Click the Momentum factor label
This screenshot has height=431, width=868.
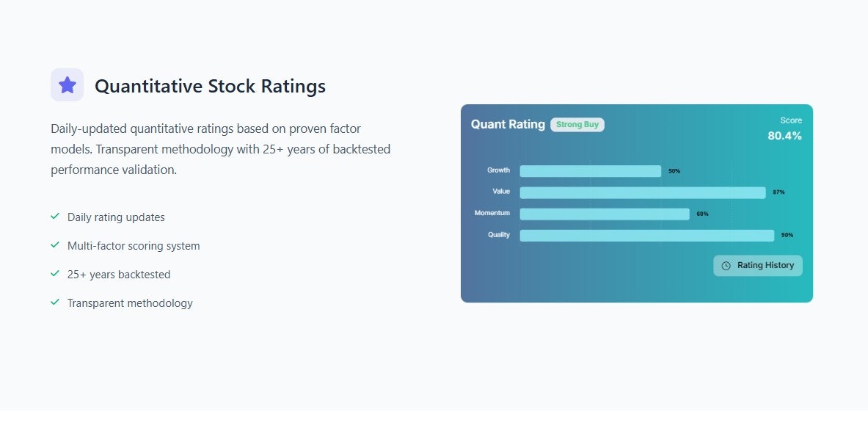pos(492,213)
